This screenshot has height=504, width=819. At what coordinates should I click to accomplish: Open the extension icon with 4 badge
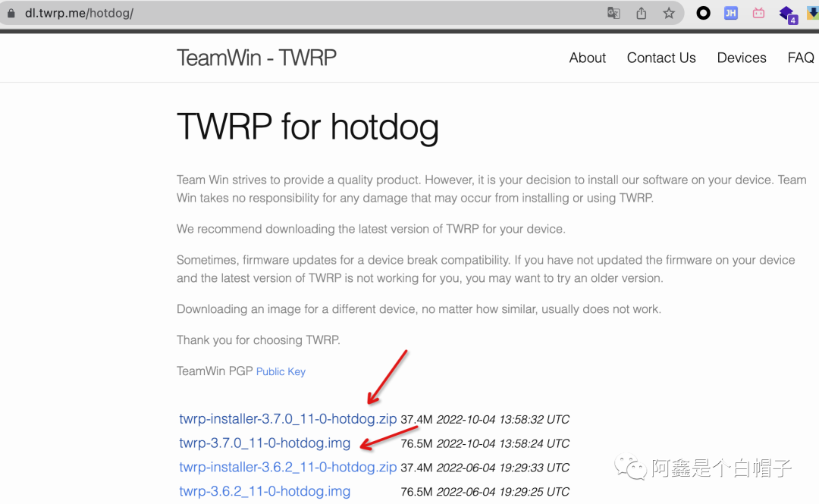[x=787, y=14]
